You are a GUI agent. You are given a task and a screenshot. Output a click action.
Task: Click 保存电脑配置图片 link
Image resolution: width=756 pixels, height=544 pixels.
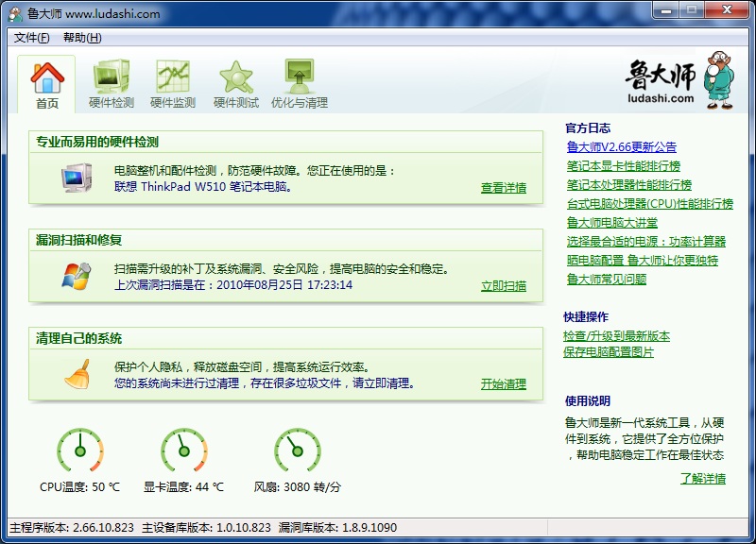(609, 352)
